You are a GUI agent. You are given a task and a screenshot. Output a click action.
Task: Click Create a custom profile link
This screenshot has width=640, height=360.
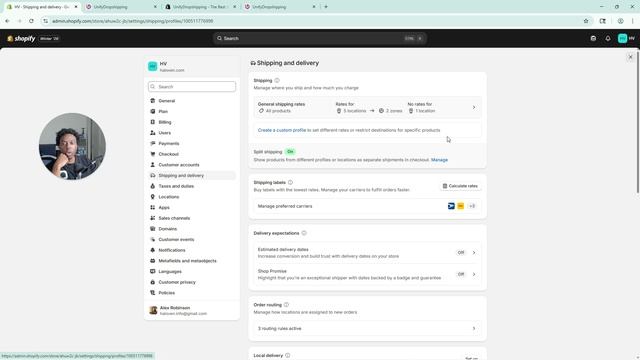282,130
